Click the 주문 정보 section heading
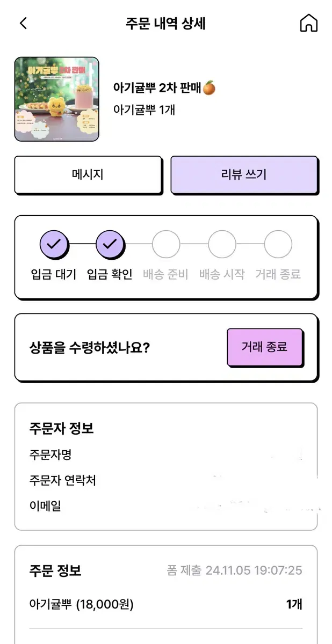Viewport: 332px width, 644px height. point(55,570)
